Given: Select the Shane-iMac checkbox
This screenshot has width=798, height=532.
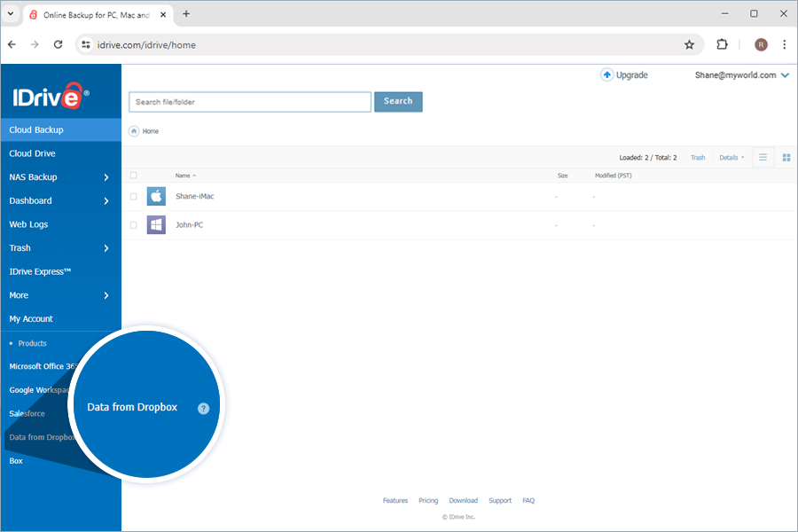Looking at the screenshot, I should pyautogui.click(x=133, y=197).
